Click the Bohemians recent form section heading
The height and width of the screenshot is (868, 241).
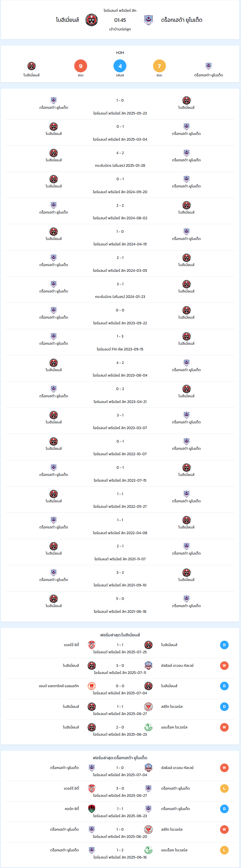coord(120,635)
